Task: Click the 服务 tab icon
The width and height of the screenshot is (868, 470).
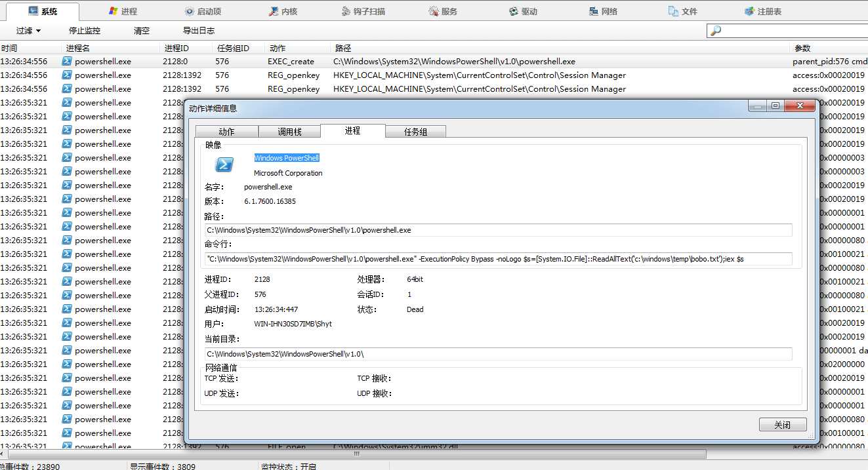Action: [434, 11]
